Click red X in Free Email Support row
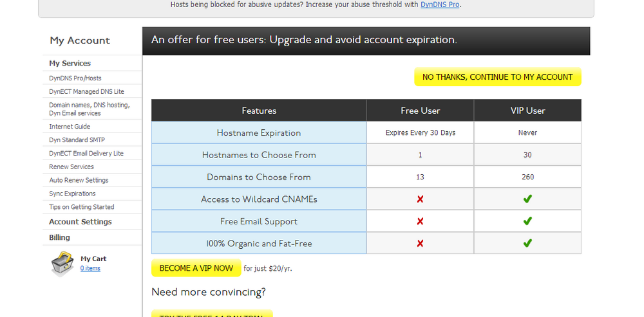Viewport: 644px width, 317px height. pos(420,221)
